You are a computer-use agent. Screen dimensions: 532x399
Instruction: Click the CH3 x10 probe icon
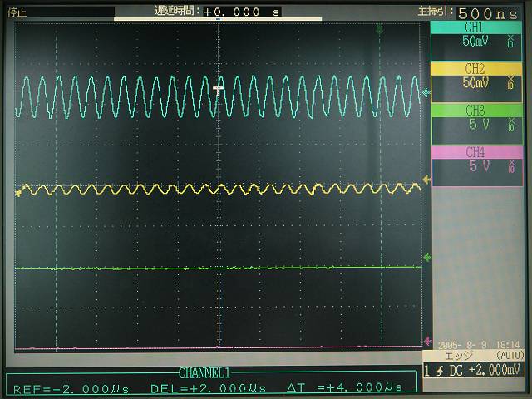510,126
